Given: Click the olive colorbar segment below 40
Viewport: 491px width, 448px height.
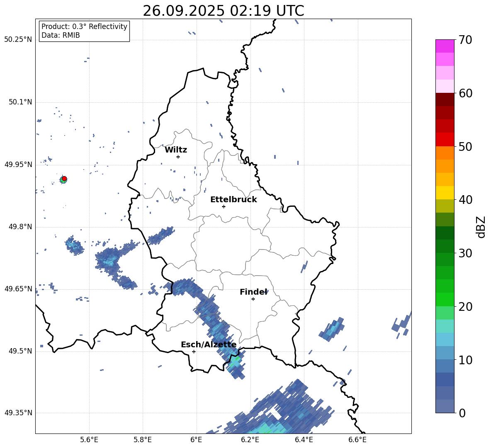Looking at the screenshot, I should click(445, 206).
